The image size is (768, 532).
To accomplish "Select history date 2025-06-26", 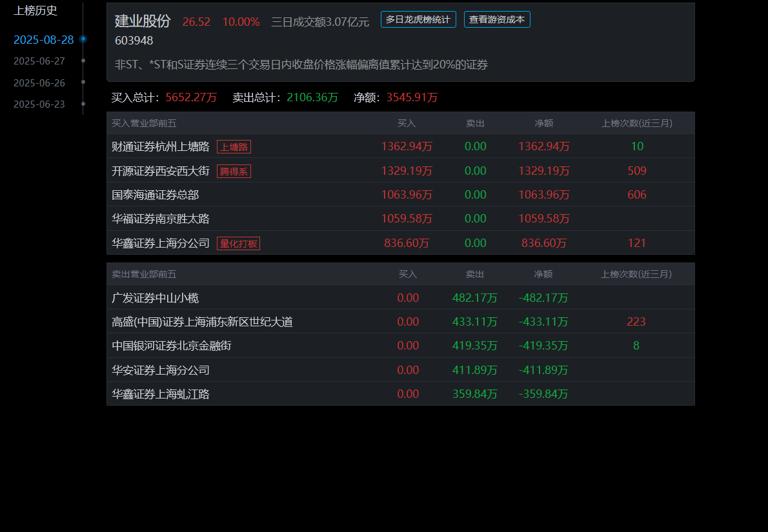I will click(39, 83).
